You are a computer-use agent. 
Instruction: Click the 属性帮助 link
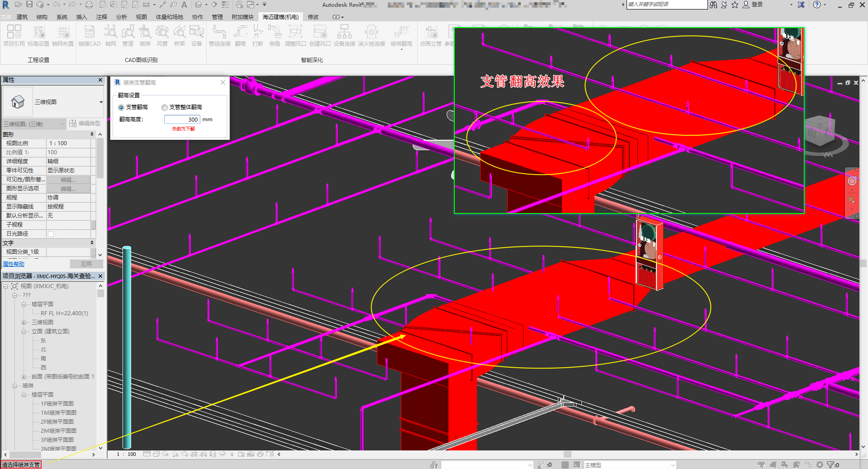(x=14, y=264)
